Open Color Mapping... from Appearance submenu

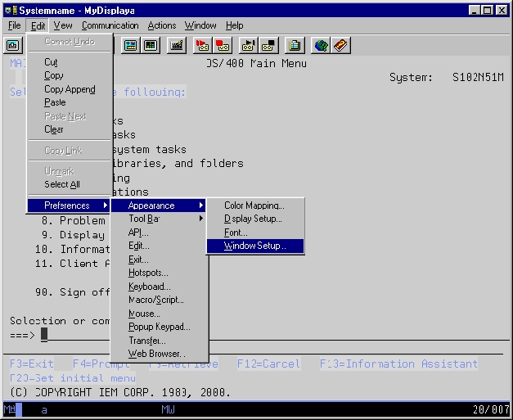255,205
